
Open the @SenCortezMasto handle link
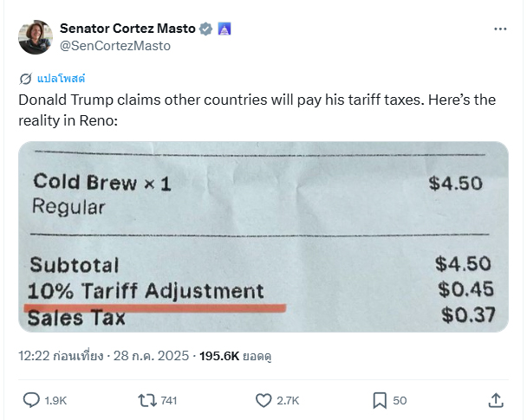point(115,46)
